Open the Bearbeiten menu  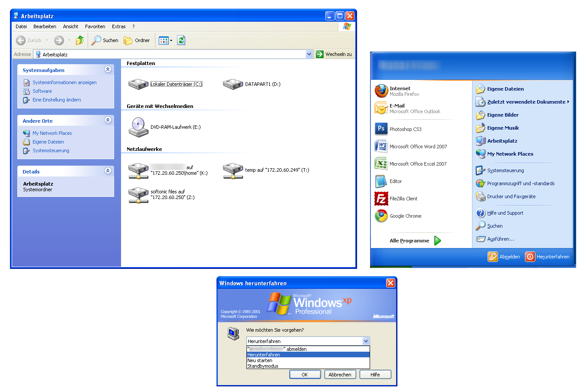pos(45,26)
